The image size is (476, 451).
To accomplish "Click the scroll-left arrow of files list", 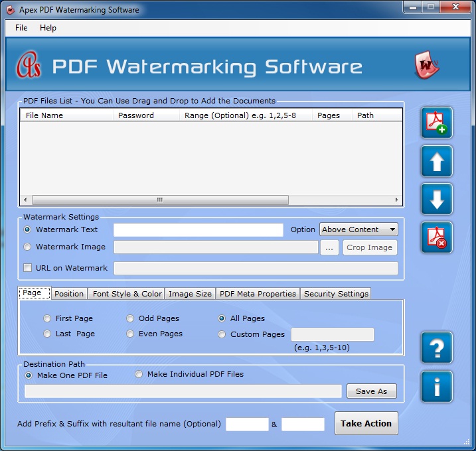I will [25, 200].
